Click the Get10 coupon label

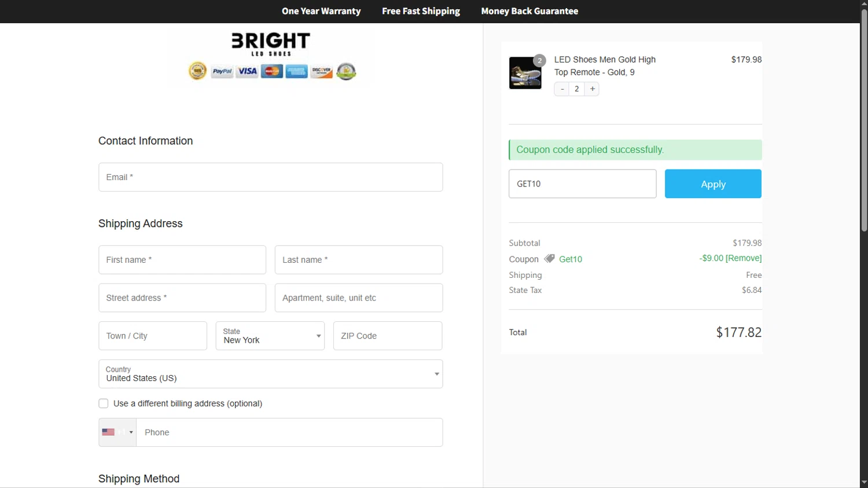[571, 259]
